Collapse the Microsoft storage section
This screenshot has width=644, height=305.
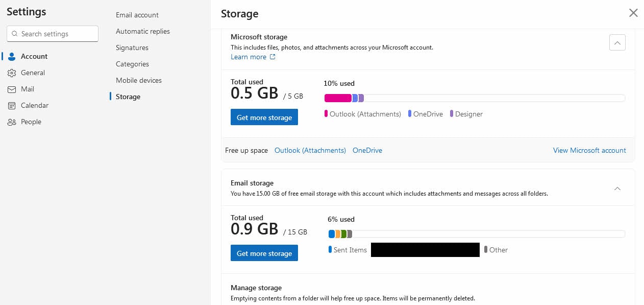(617, 43)
